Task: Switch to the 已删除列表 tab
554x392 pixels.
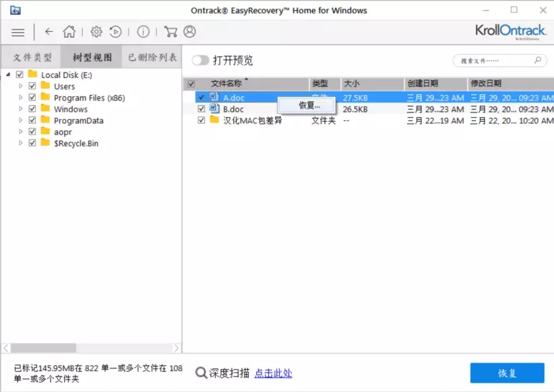Action: [x=152, y=57]
